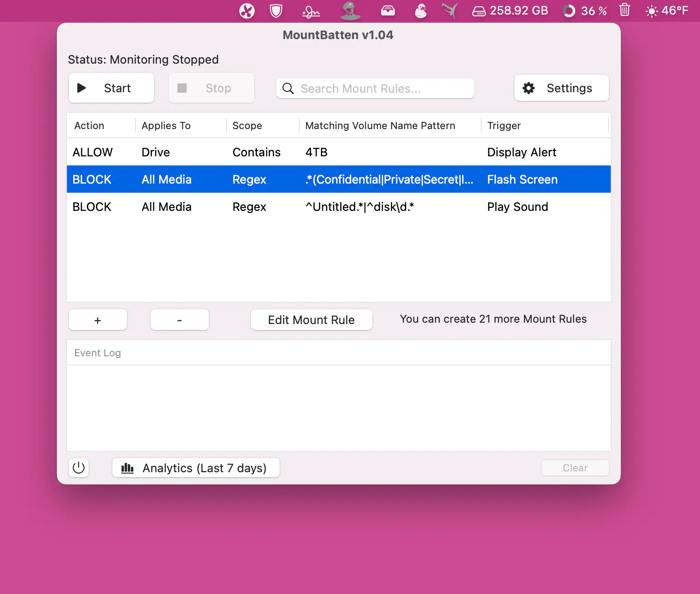This screenshot has width=700, height=594.
Task: Start monitoring with the Start button
Action: point(111,88)
